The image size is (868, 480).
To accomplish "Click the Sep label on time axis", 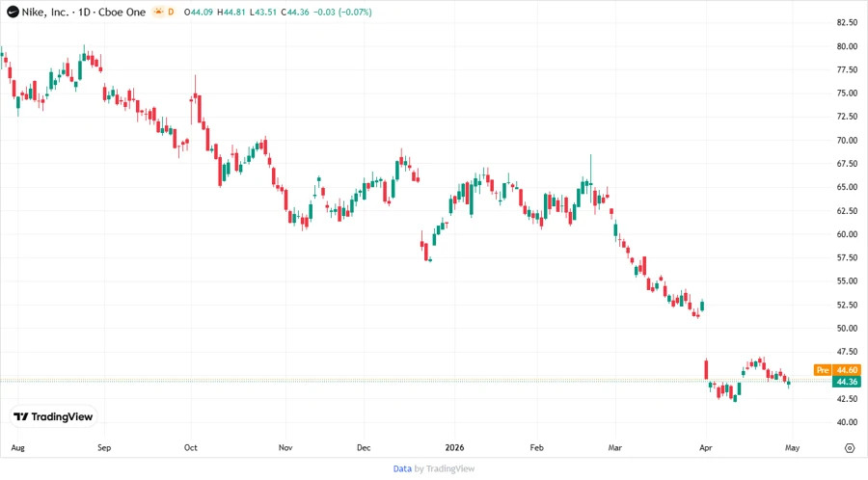I will (x=104, y=447).
